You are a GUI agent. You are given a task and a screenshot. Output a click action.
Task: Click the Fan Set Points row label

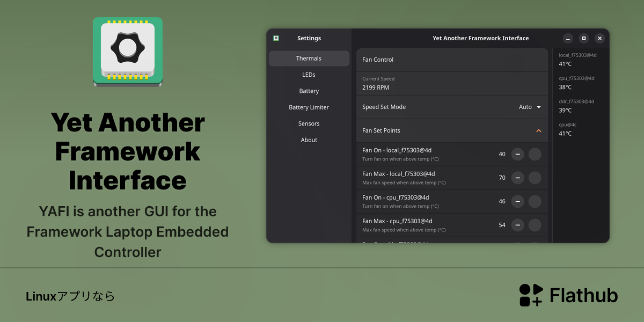pos(381,130)
